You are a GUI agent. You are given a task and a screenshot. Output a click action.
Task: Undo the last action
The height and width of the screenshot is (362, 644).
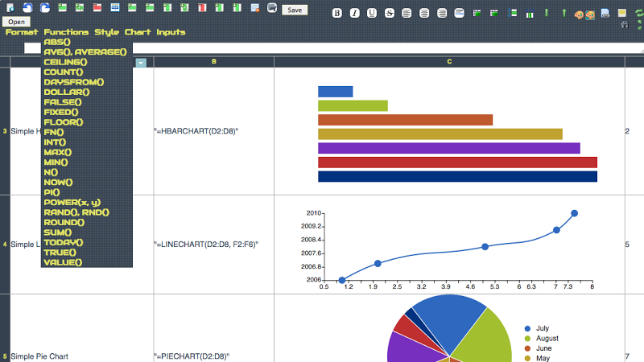click(27, 8)
